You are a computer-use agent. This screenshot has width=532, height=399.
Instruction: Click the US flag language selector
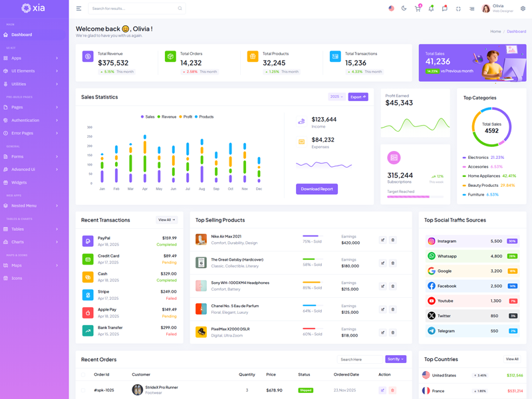391,9
